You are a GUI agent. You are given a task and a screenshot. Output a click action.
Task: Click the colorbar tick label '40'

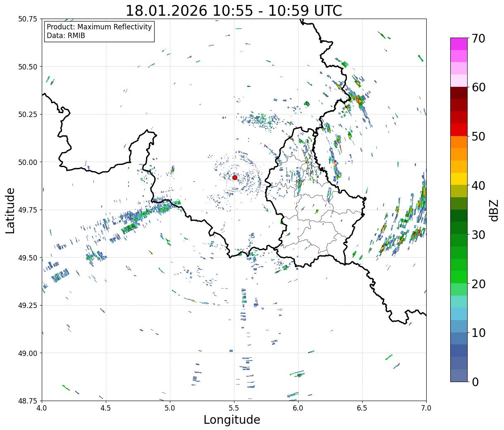(478, 186)
